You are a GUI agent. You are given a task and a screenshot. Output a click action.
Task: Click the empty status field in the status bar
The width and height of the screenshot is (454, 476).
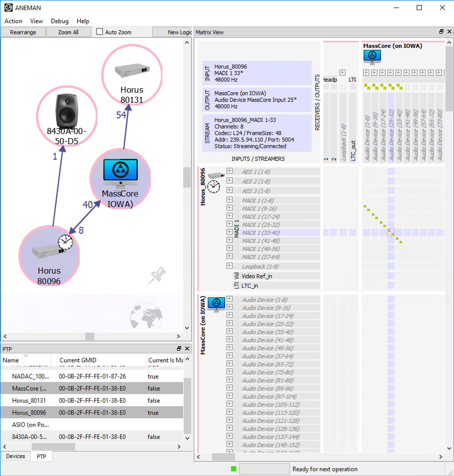[264, 469]
